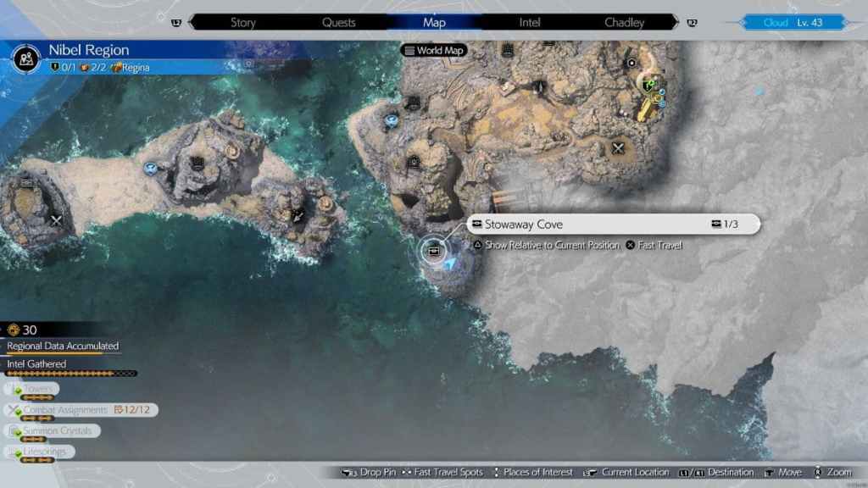Viewport: 868px width, 488px height.
Task: Click the treasure count 1/3 indicator
Action: tap(725, 224)
